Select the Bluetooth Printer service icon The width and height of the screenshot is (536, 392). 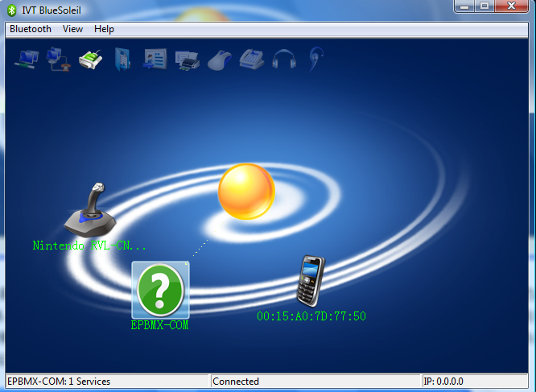coord(187,60)
